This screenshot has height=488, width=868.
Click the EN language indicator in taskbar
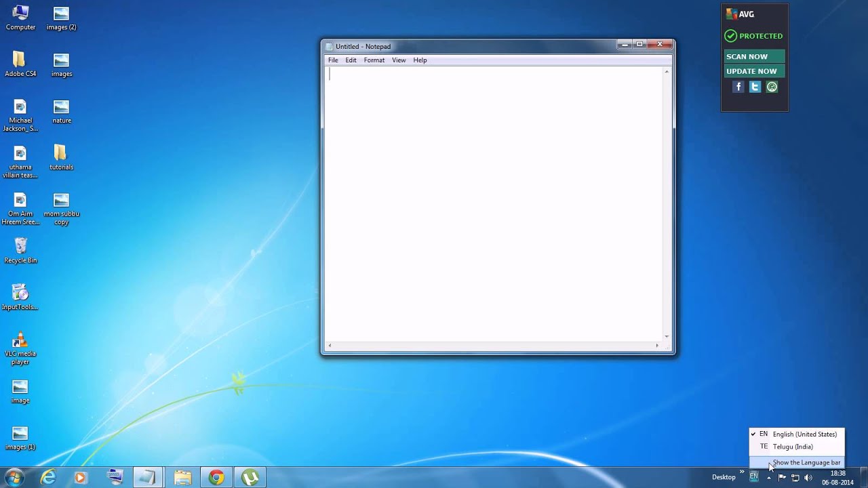(753, 476)
